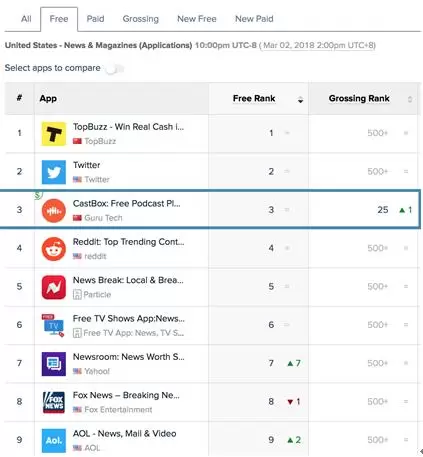Click the Fox News app icon
The height and width of the screenshot is (457, 423).
pyautogui.click(x=54, y=402)
